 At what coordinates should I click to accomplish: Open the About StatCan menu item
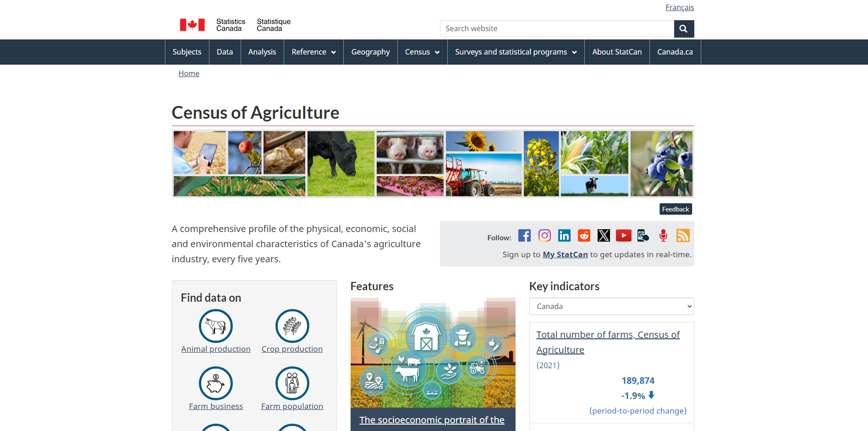tap(617, 52)
